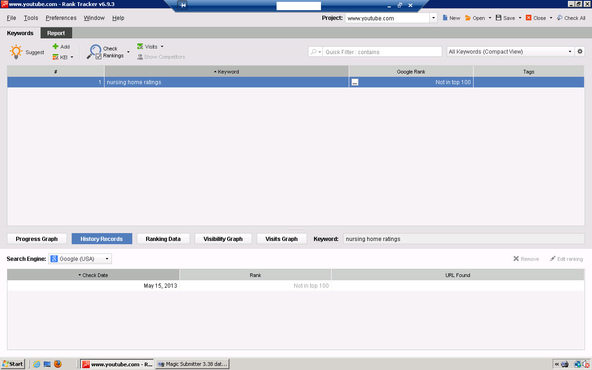Sort by the Keyword column header
Image resolution: width=592 pixels, height=370 pixels.
[x=227, y=71]
